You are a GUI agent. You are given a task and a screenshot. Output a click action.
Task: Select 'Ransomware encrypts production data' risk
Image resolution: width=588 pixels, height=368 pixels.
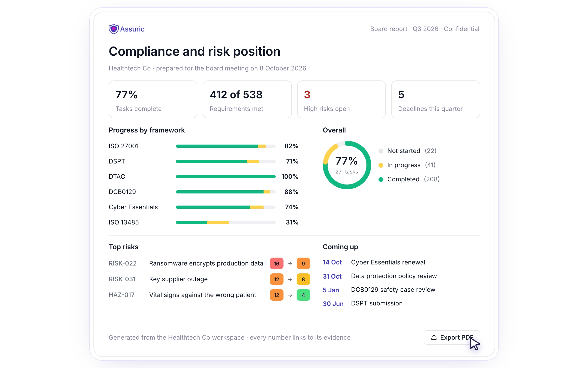206,263
